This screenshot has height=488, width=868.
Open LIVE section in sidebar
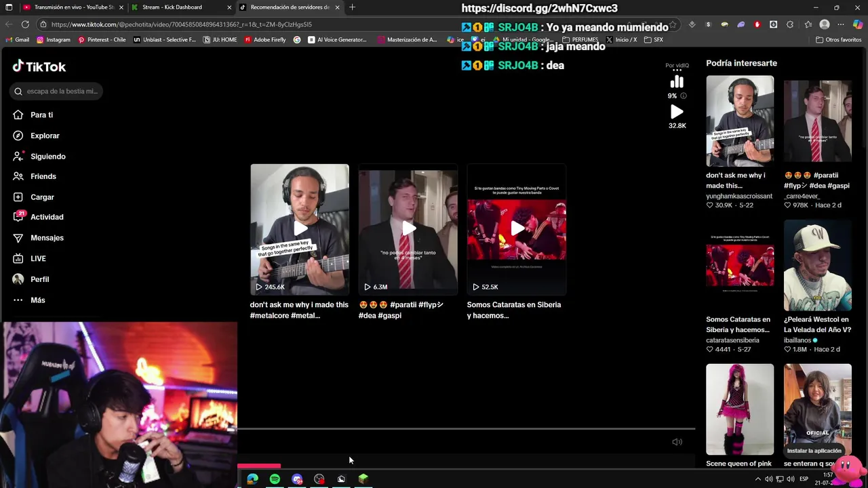coord(38,258)
